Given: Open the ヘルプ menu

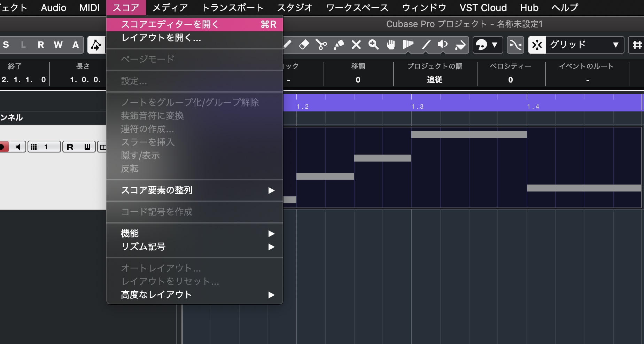Looking at the screenshot, I should pos(565,8).
